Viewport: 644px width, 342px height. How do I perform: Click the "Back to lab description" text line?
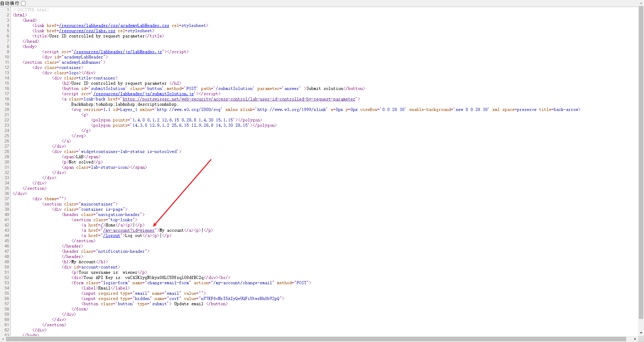(125, 104)
